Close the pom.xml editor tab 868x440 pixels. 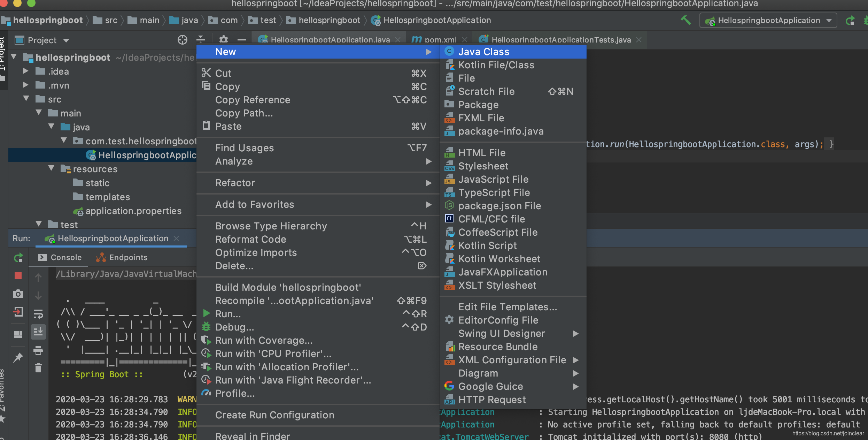coord(464,40)
